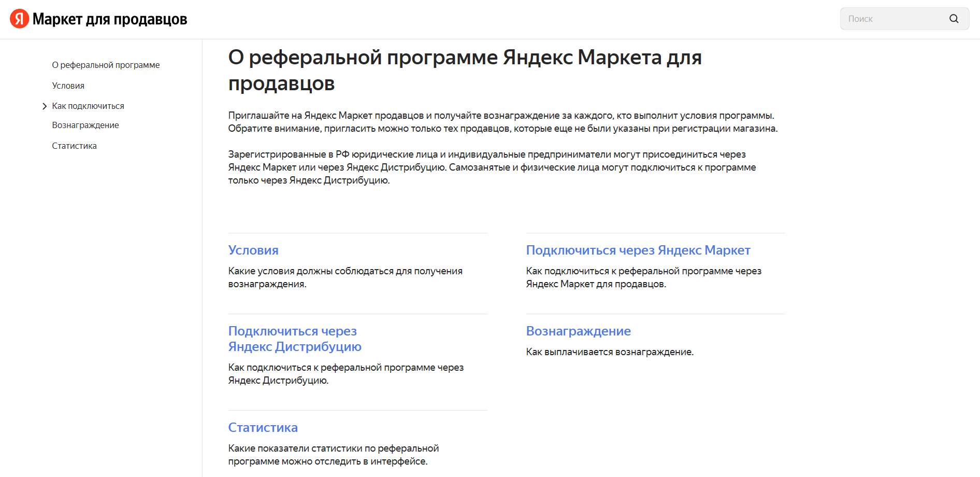The height and width of the screenshot is (477, 980).
Task: Click the Yandex logo icon
Action: coord(19,19)
